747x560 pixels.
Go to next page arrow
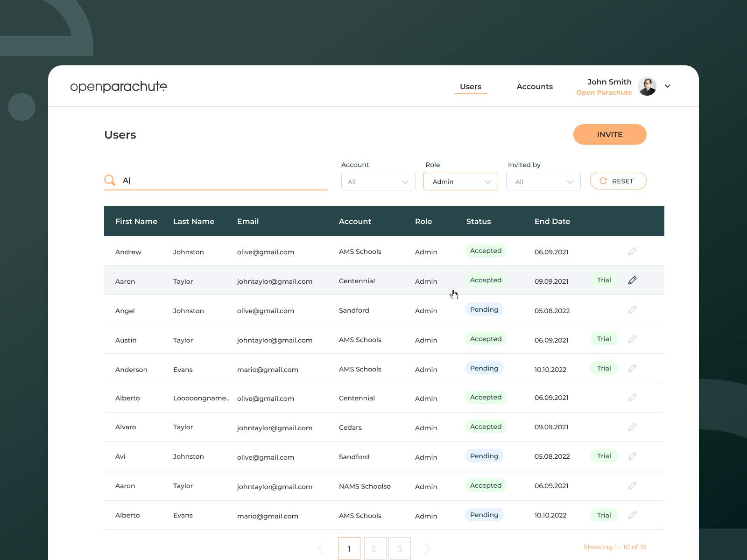(x=427, y=549)
